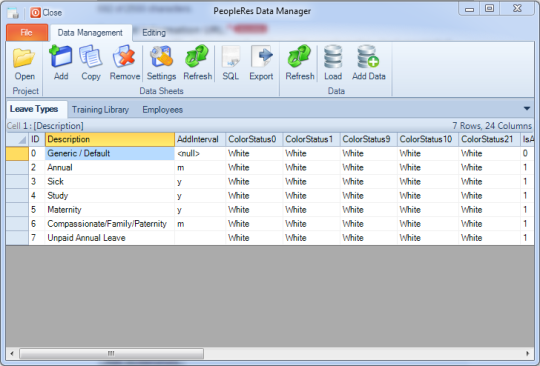Viewport: 540px width, 366px height.
Task: Click the '<null>' AddInterval cell
Action: 200,154
